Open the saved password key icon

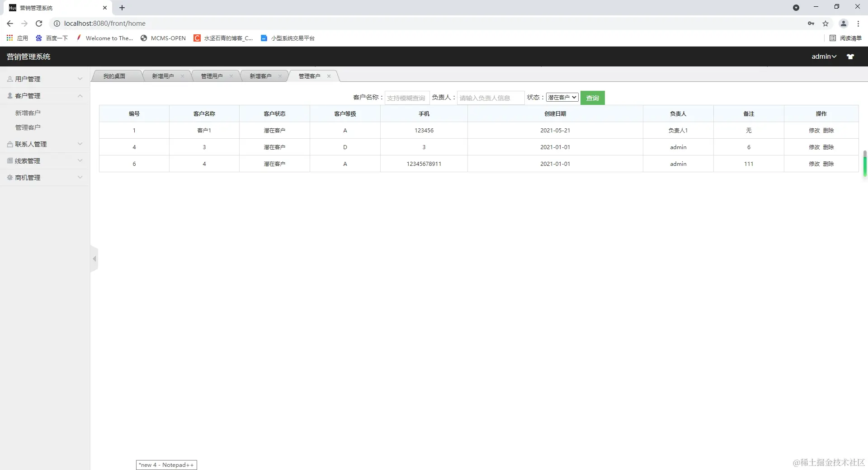click(x=811, y=23)
